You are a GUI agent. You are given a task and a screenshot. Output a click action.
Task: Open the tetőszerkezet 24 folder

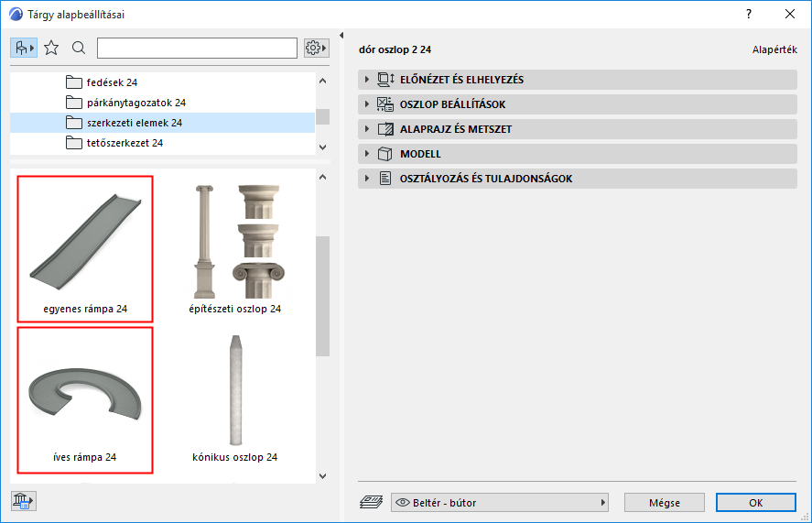pos(163,143)
